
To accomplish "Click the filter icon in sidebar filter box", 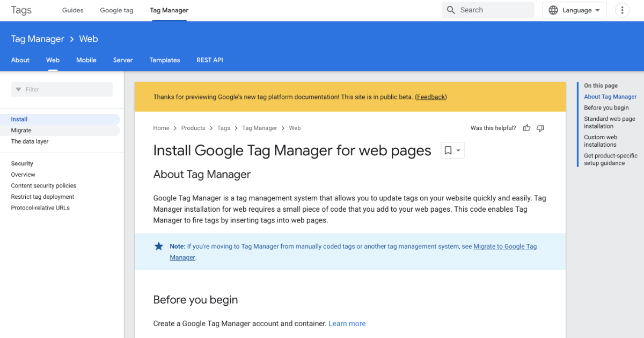I will click(19, 89).
